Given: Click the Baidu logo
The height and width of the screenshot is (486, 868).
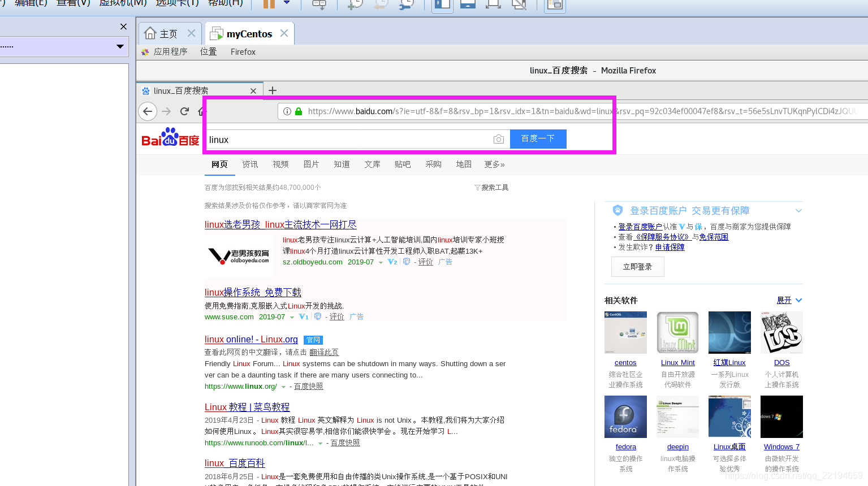Looking at the screenshot, I should tap(170, 137).
